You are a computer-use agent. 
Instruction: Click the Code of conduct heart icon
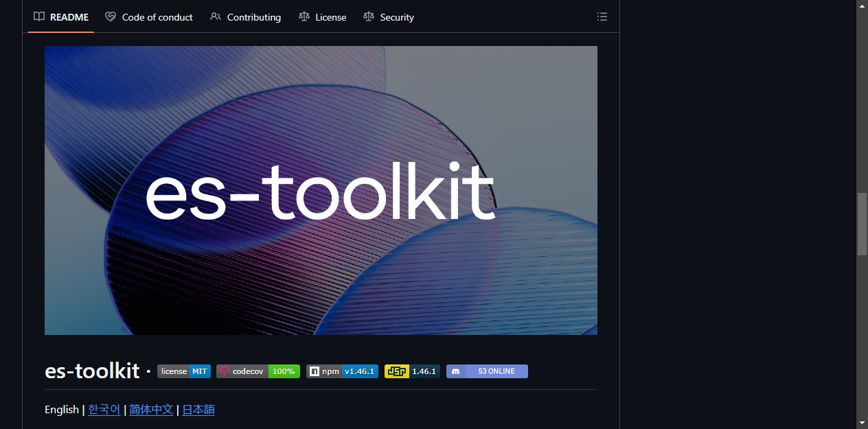tap(111, 16)
